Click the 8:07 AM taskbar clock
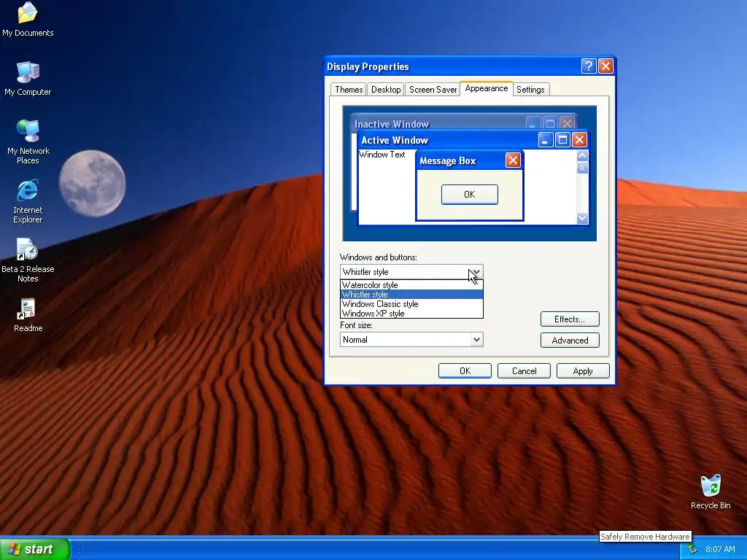 [720, 549]
